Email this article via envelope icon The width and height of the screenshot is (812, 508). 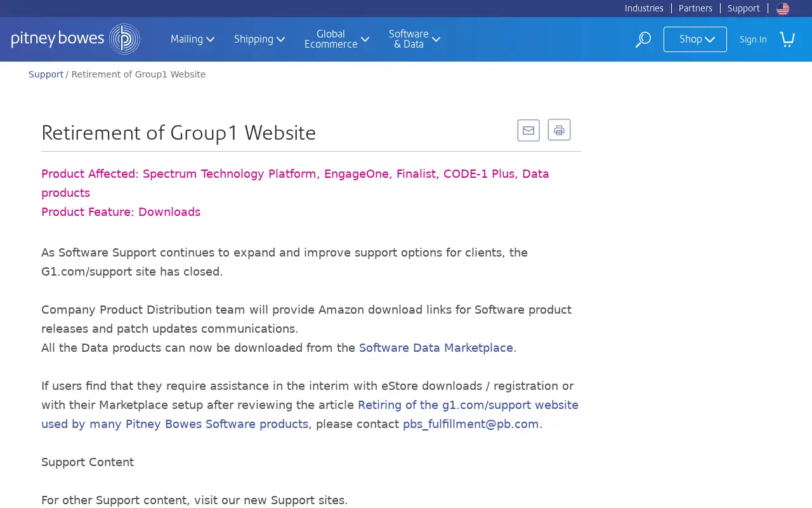[x=528, y=130]
